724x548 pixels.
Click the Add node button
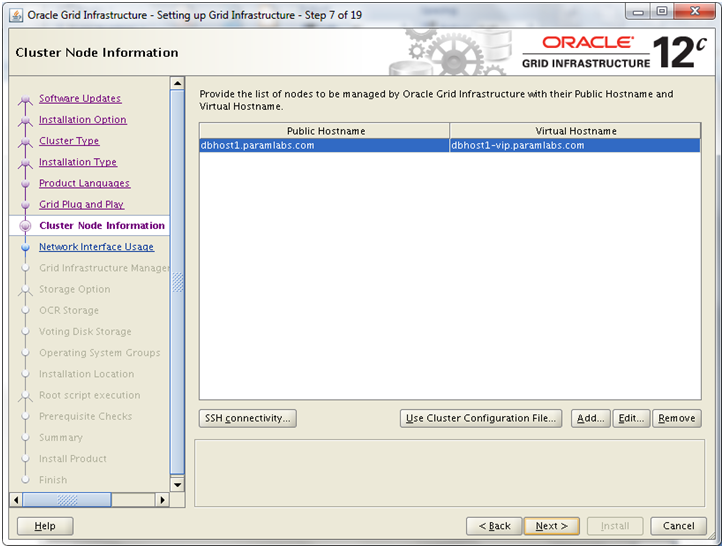[591, 418]
